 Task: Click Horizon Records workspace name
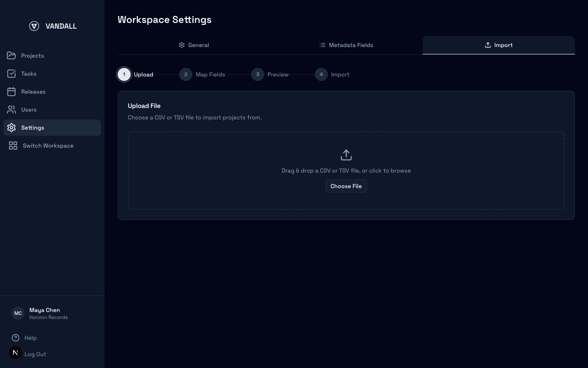[49, 317]
